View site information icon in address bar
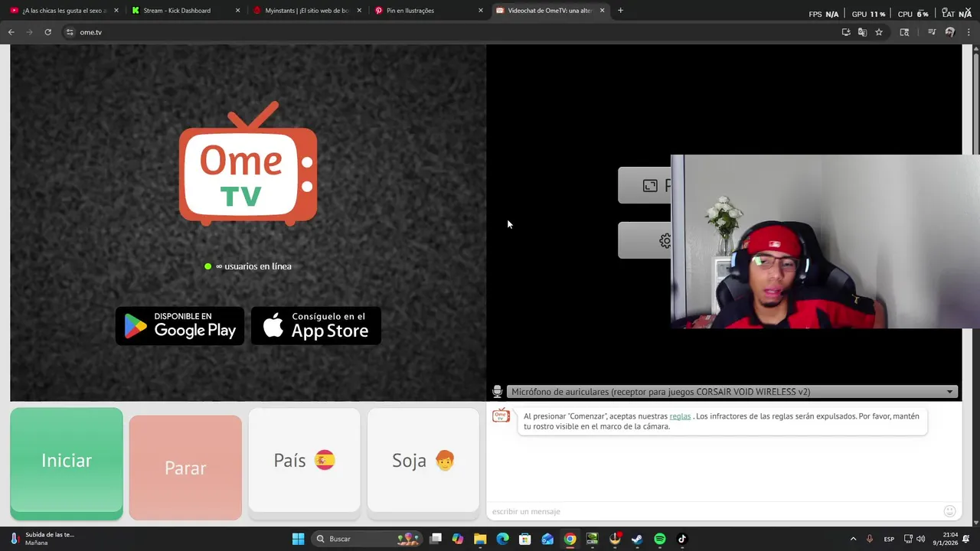The width and height of the screenshot is (980, 551). (x=70, y=32)
